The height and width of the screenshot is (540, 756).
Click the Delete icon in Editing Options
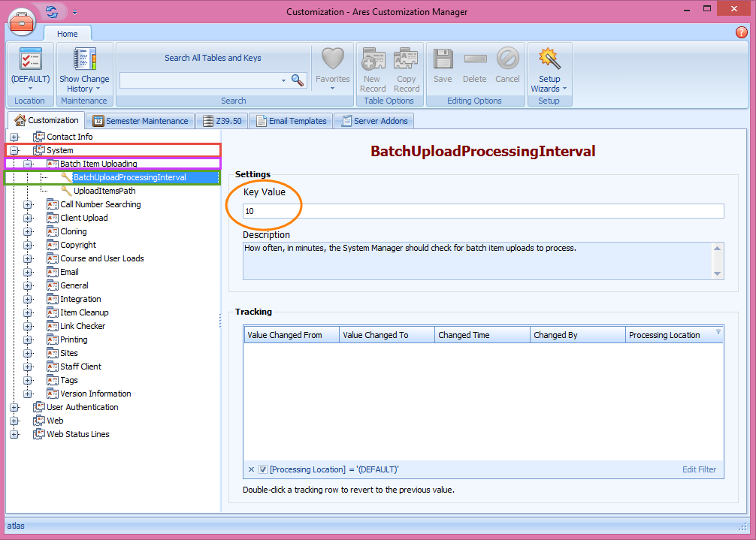pyautogui.click(x=475, y=64)
